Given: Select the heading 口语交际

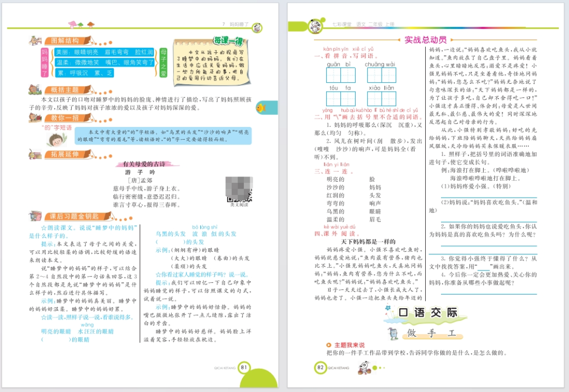Looking at the screenshot, I should click(428, 312).
